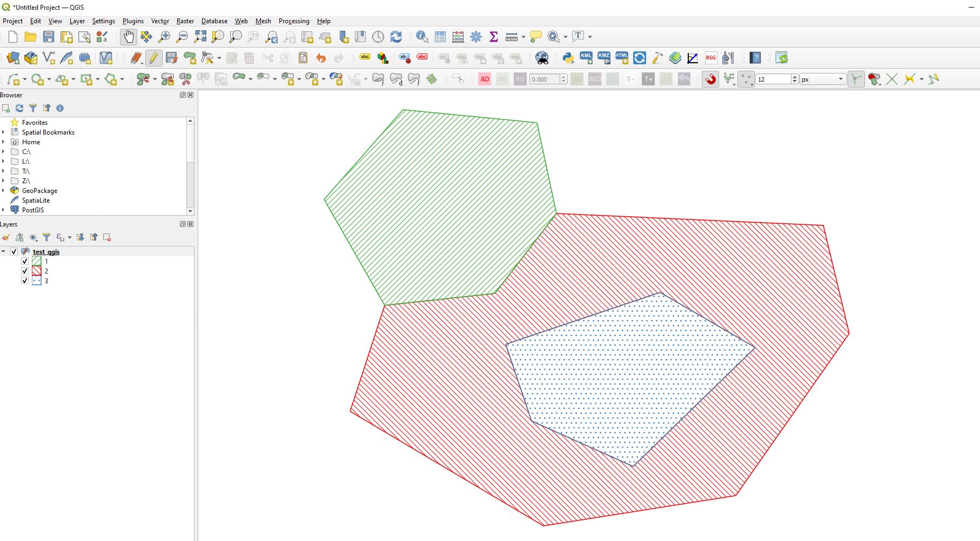This screenshot has width=980, height=541.
Task: Enable snapping with the magnet icon
Action: (x=709, y=79)
